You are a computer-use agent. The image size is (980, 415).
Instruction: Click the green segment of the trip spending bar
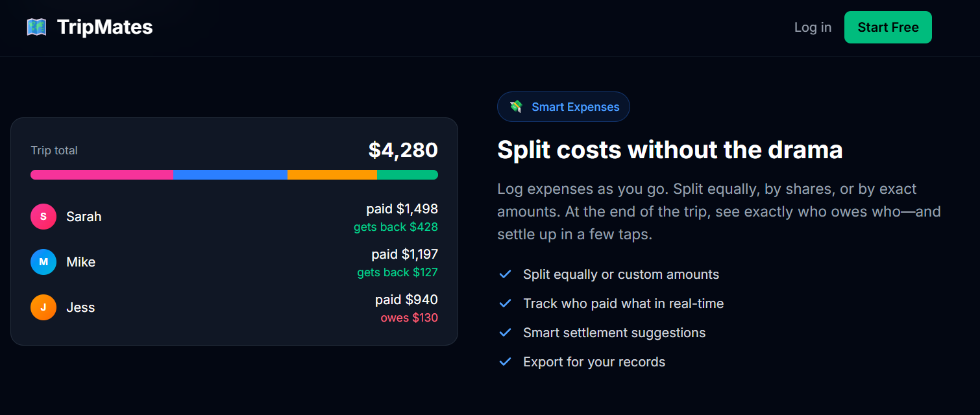click(408, 174)
